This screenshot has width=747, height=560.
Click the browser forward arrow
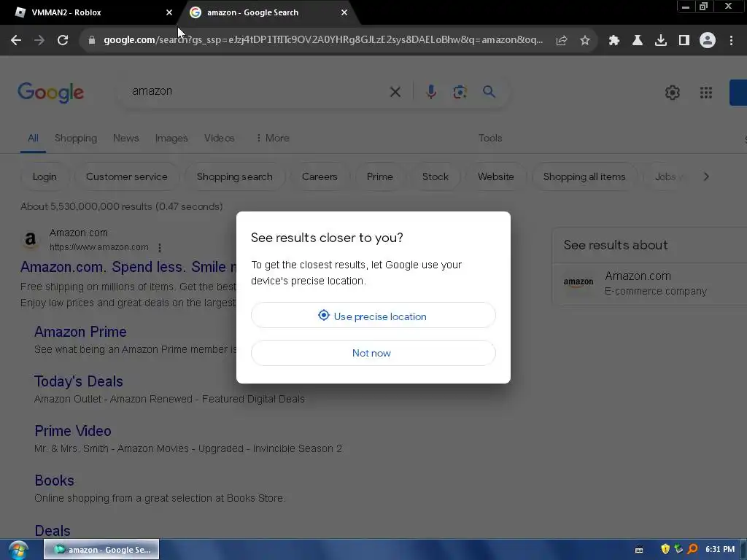click(x=39, y=40)
